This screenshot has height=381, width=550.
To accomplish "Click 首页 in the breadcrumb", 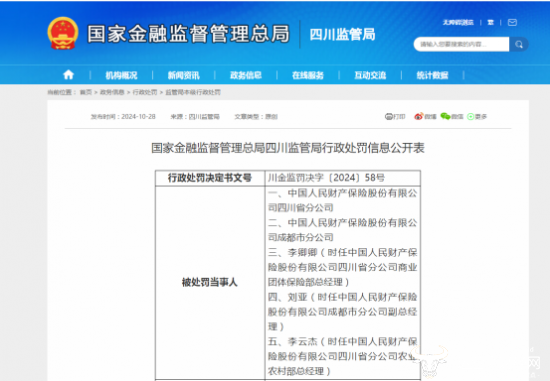I will click(86, 92).
